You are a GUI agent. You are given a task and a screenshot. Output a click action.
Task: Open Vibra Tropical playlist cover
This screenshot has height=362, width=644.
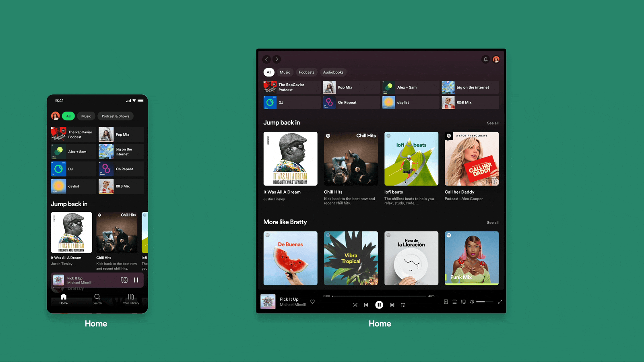pyautogui.click(x=351, y=258)
